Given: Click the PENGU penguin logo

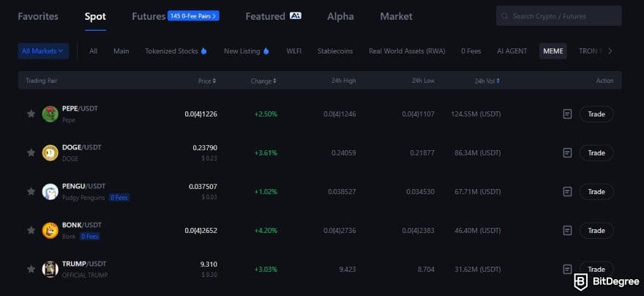Looking at the screenshot, I should click(x=50, y=191).
